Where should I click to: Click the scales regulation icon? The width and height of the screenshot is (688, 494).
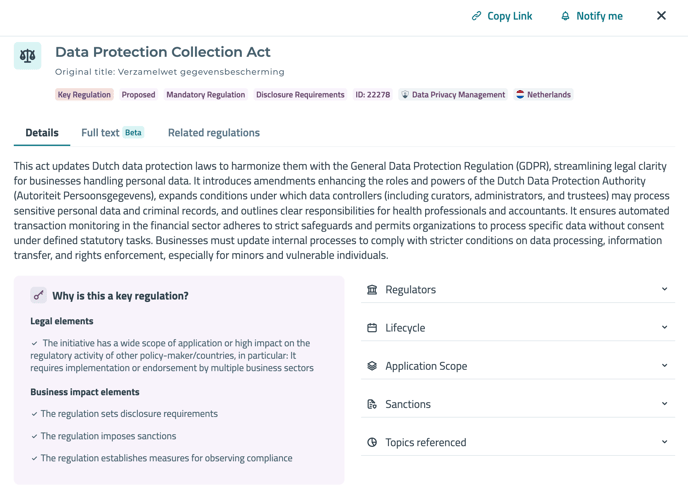(x=28, y=56)
